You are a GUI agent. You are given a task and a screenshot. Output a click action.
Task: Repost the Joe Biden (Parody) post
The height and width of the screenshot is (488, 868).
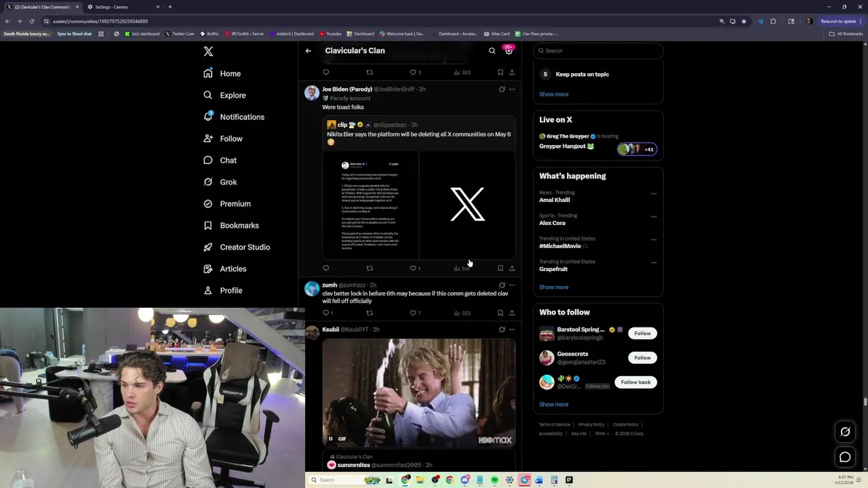[x=370, y=268]
